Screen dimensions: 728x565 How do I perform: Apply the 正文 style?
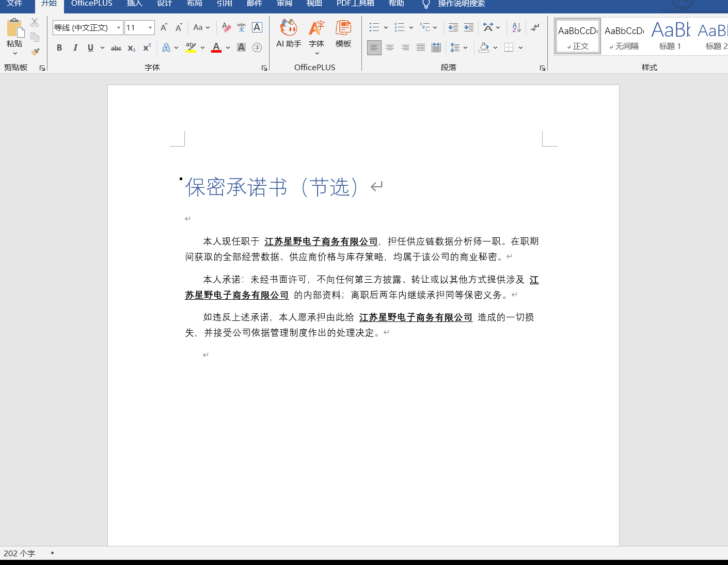tap(578, 36)
